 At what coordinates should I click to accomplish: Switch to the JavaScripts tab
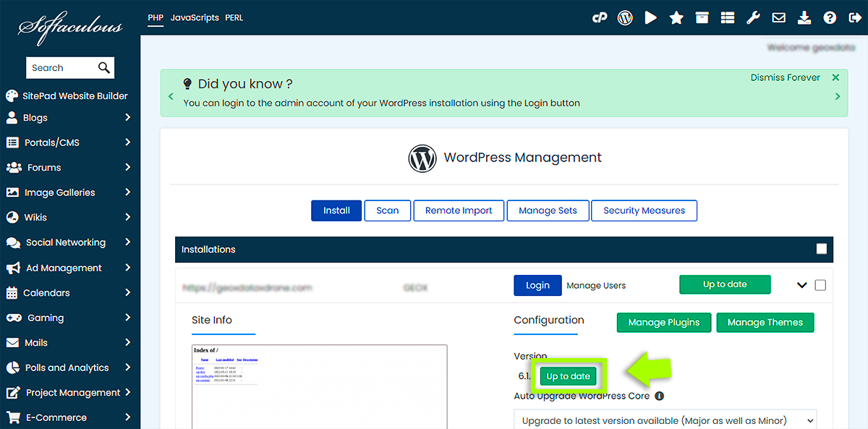tap(195, 18)
